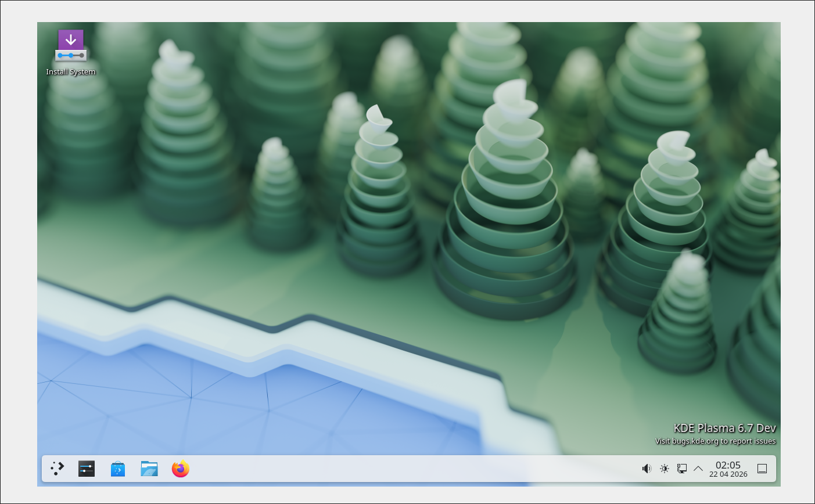Open the Application Launcher menu

[57, 469]
